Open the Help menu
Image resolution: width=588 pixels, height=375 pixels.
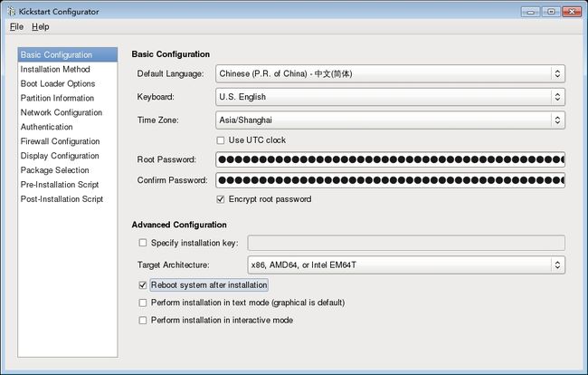(40, 26)
